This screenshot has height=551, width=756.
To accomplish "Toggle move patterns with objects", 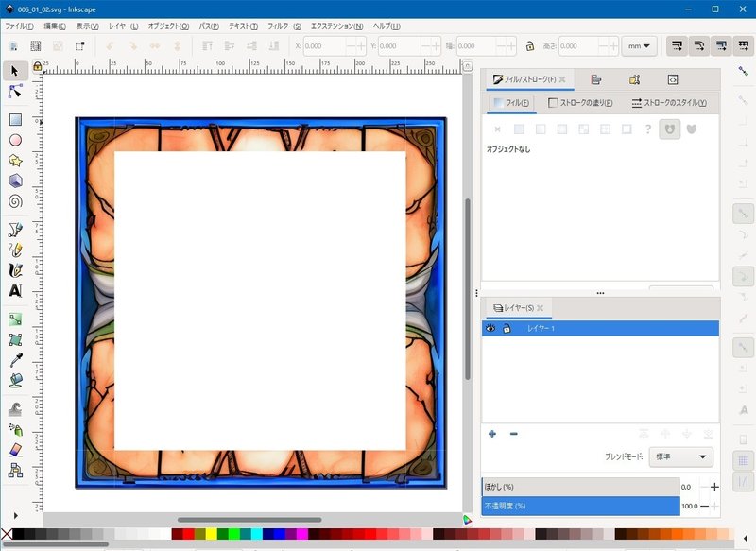I will 744,46.
